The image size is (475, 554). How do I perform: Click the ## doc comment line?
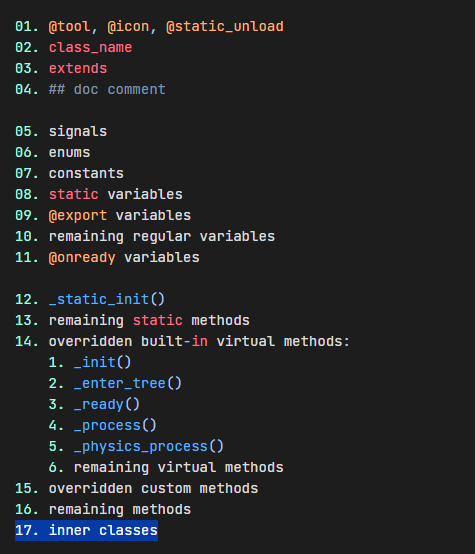[107, 89]
